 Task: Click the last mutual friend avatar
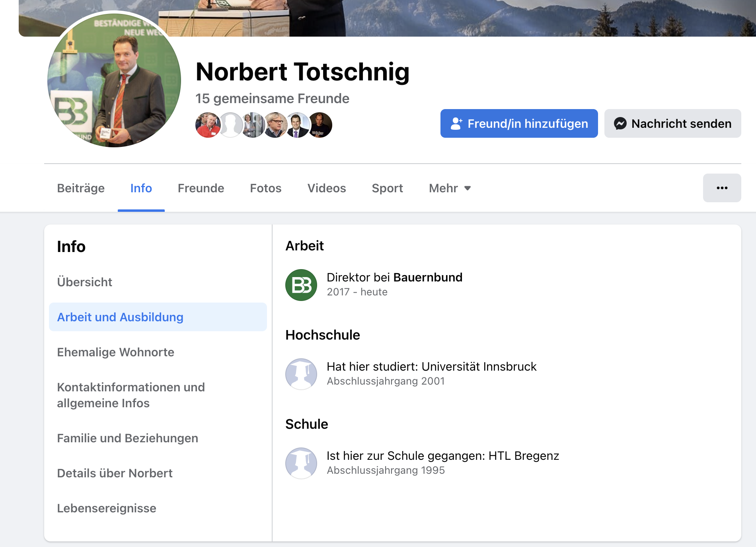tap(320, 125)
